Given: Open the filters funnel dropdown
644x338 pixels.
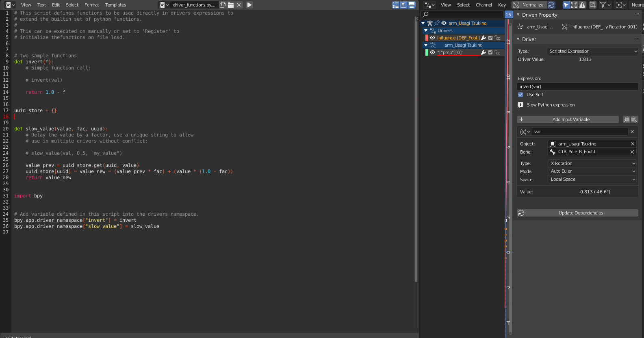Looking at the screenshot, I should coord(605,5).
